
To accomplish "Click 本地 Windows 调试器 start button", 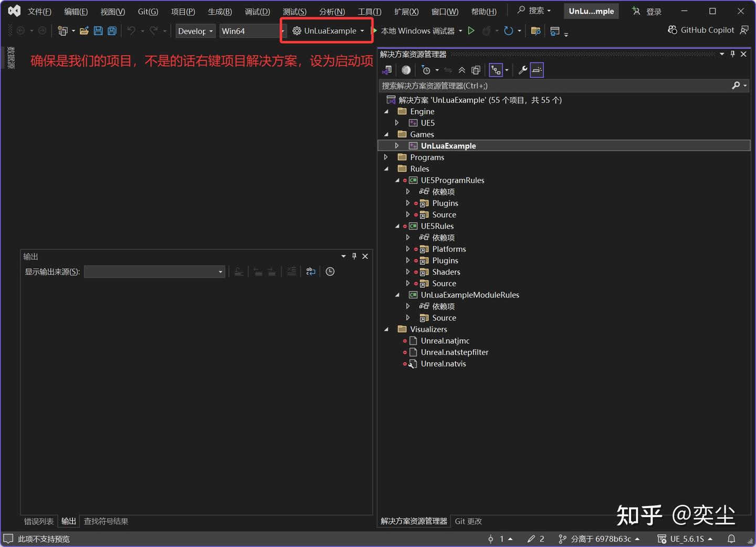I will click(417, 31).
